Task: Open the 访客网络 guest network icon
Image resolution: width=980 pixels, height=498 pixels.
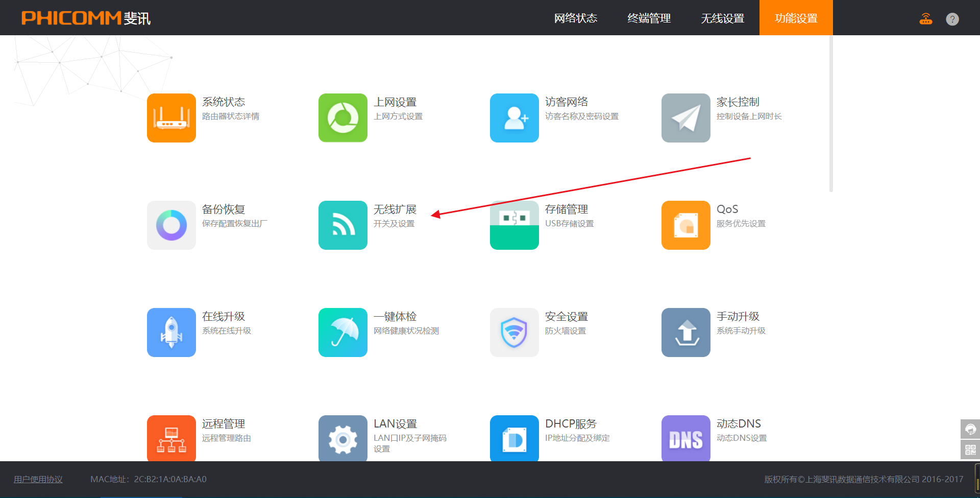Action: (x=514, y=118)
